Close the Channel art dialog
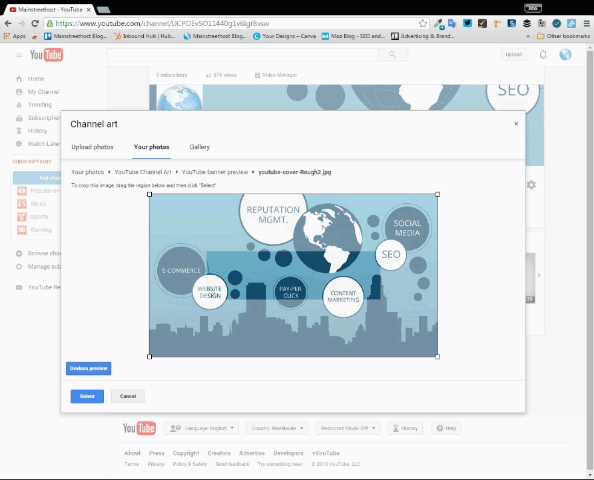The image size is (594, 480). [516, 124]
